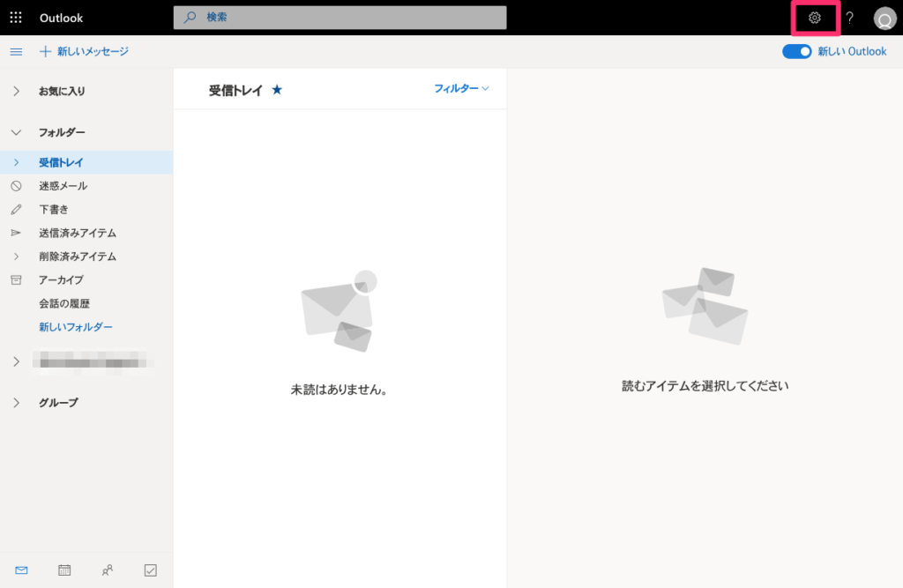Open the app launcher grid icon
The width and height of the screenshot is (903, 588).
pyautogui.click(x=16, y=18)
